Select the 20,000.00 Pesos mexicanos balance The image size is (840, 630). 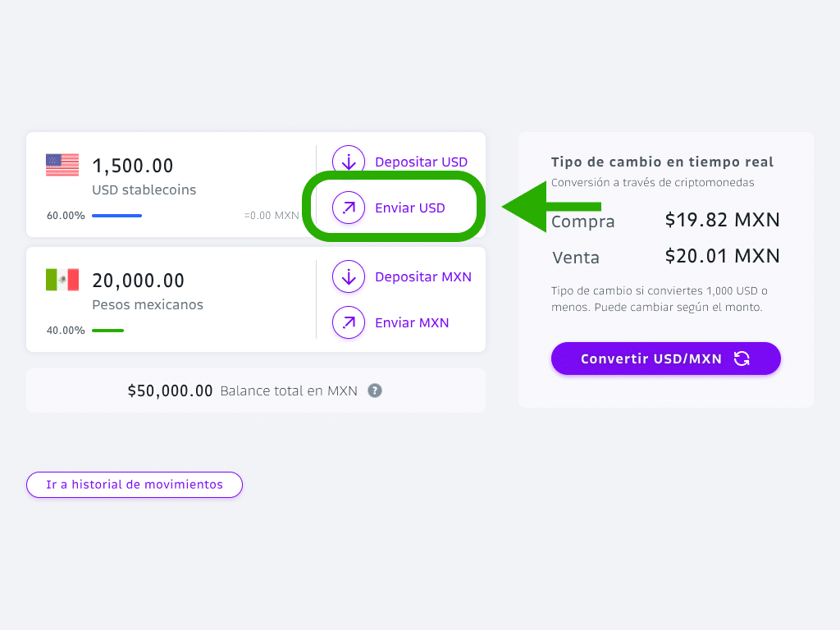coord(138,281)
